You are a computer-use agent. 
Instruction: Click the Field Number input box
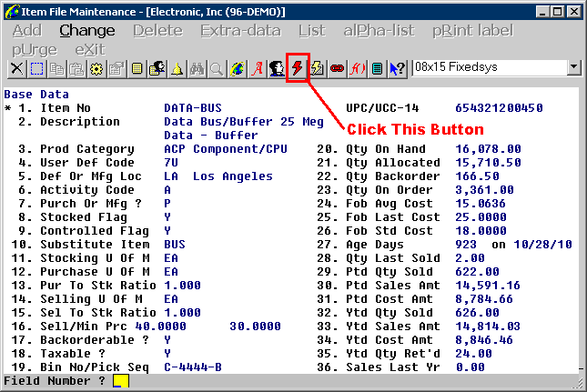pyautogui.click(x=121, y=381)
